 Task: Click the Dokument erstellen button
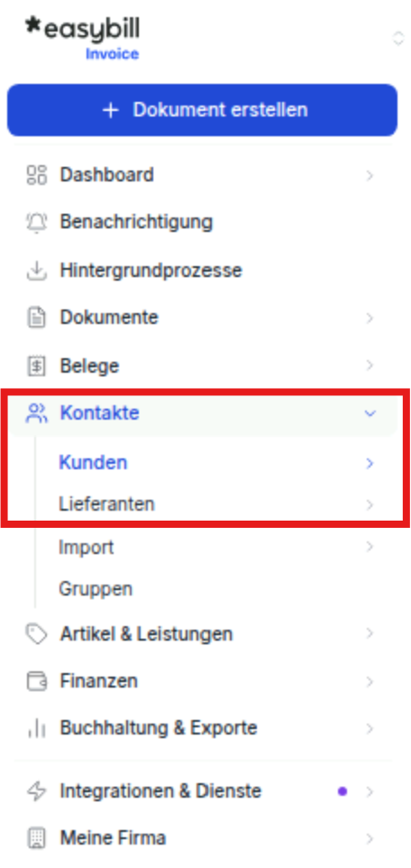click(203, 109)
